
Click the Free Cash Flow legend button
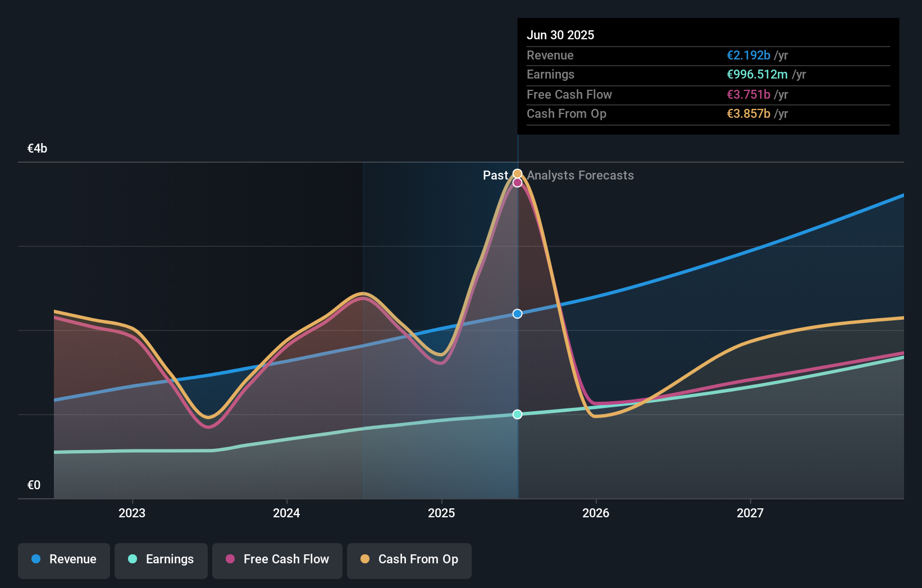[277, 559]
